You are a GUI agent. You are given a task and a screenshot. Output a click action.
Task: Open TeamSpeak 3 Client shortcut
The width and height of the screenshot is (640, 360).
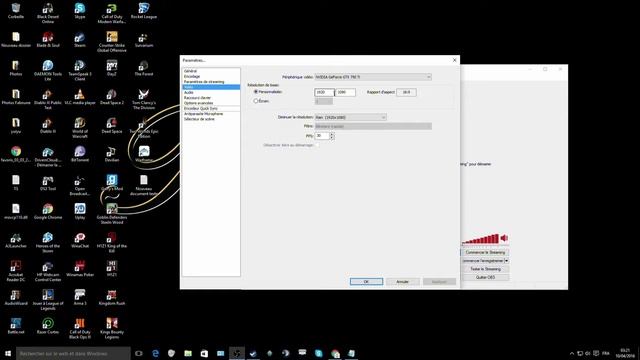[x=80, y=70]
